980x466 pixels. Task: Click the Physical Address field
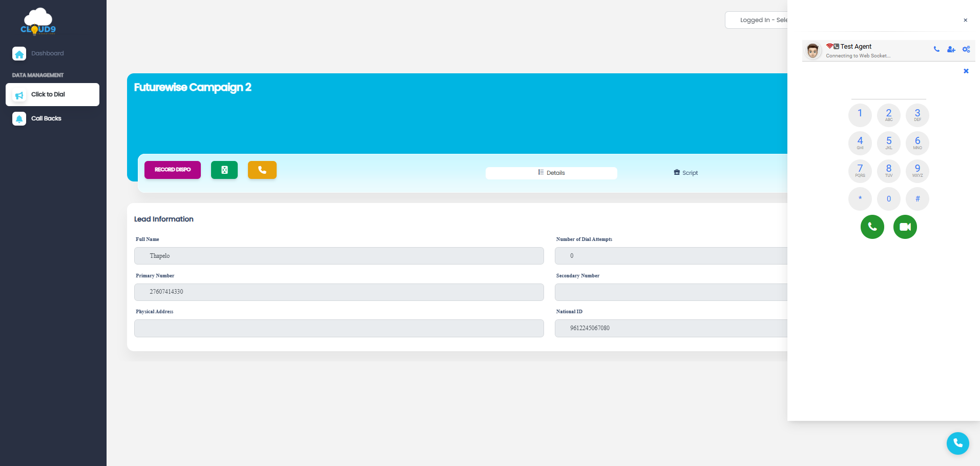pyautogui.click(x=339, y=329)
